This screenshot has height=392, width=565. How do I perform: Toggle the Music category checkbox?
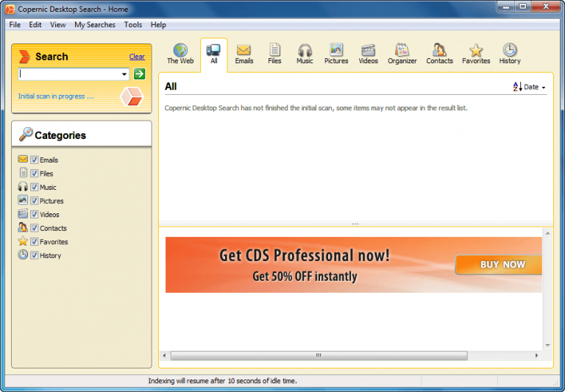[x=34, y=187]
